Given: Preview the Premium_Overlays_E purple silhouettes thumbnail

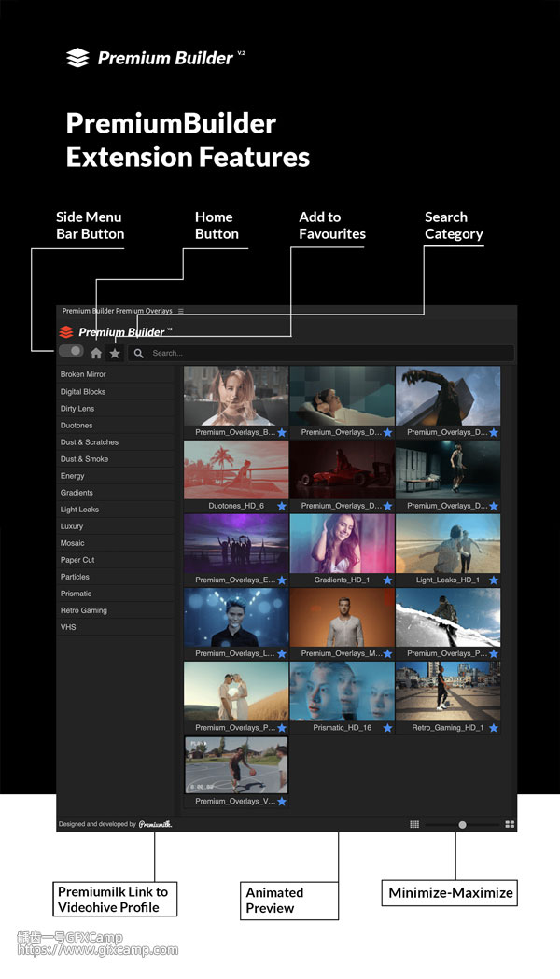Looking at the screenshot, I should [236, 544].
